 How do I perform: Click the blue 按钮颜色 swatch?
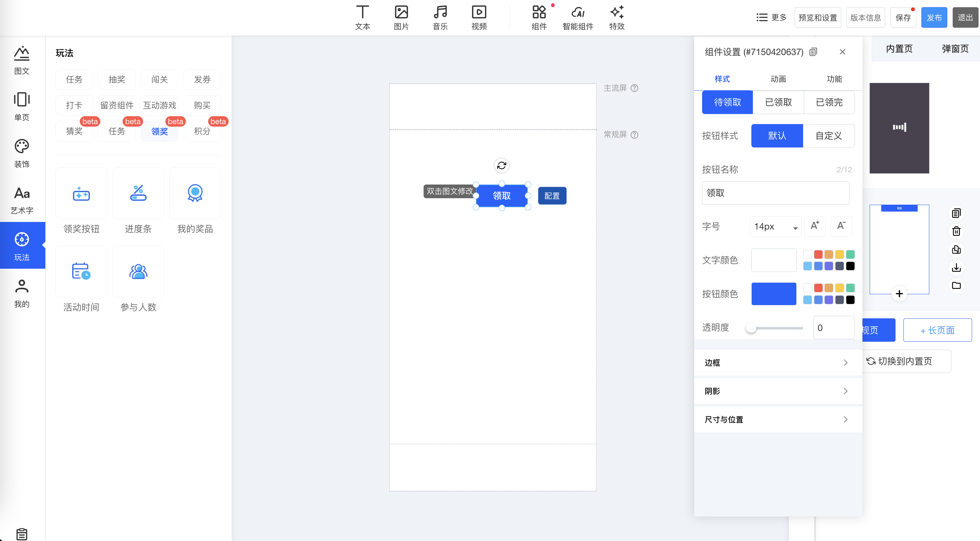tap(773, 294)
